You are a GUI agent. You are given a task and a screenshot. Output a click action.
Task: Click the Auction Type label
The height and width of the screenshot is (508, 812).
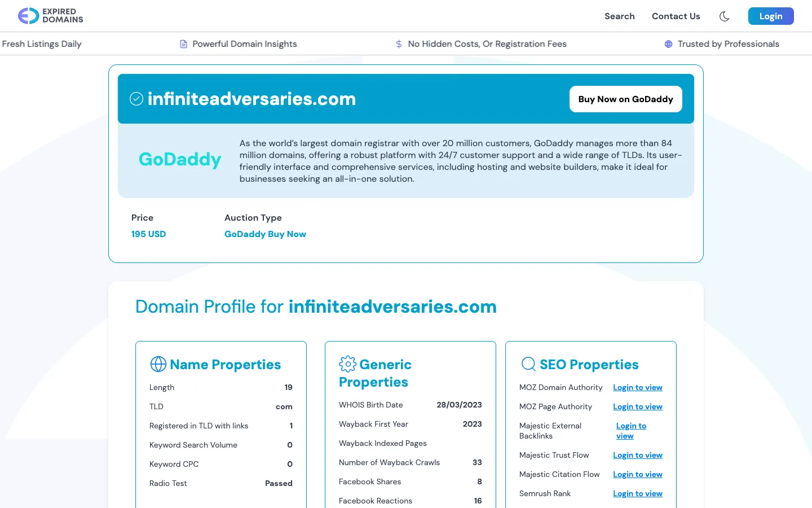253,218
